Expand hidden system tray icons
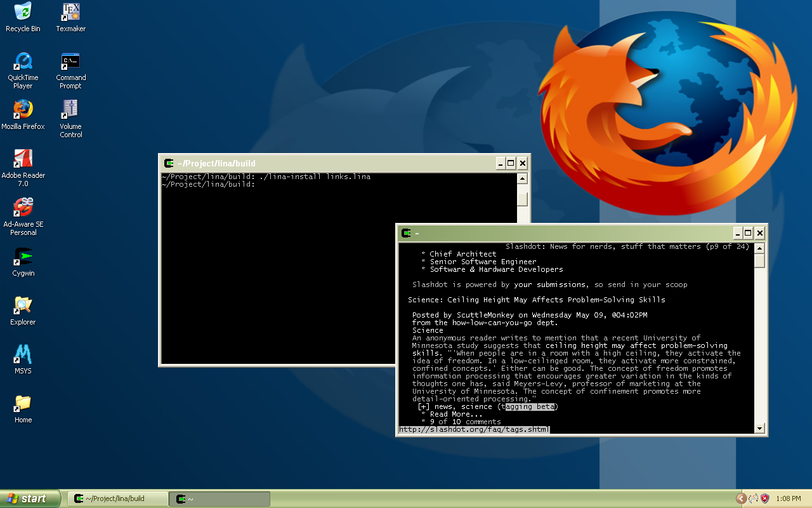This screenshot has height=508, width=812. (741, 498)
